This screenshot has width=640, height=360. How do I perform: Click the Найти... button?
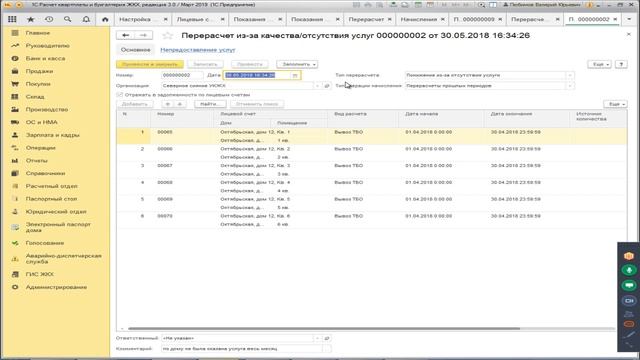click(210, 104)
